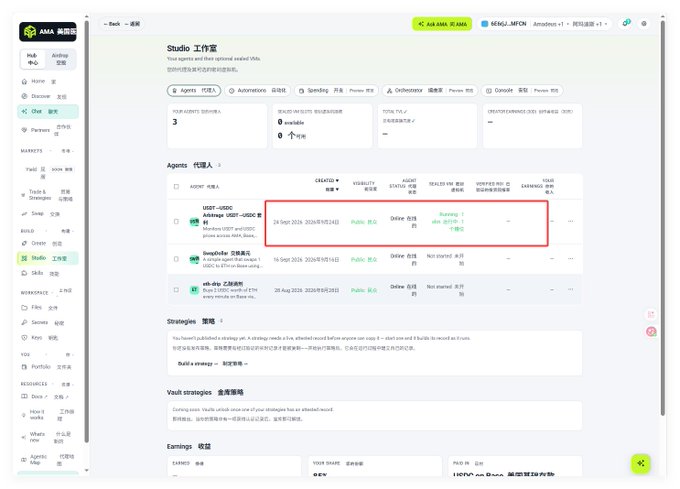Click the main page vertical scrollbar
The height and width of the screenshot is (489, 680).
662,218
